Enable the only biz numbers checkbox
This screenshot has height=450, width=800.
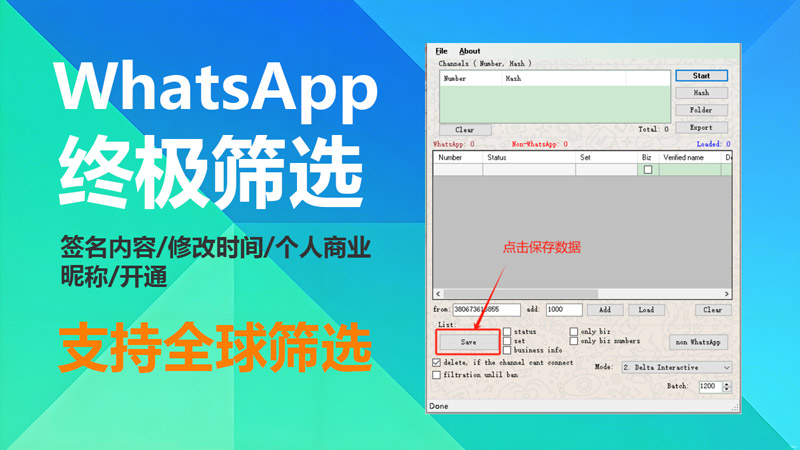[x=574, y=341]
